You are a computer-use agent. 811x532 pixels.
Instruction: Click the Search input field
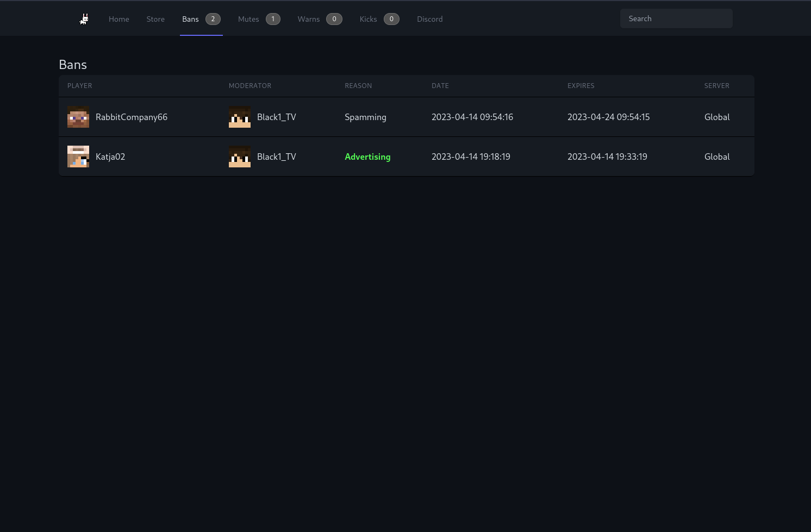(676, 18)
